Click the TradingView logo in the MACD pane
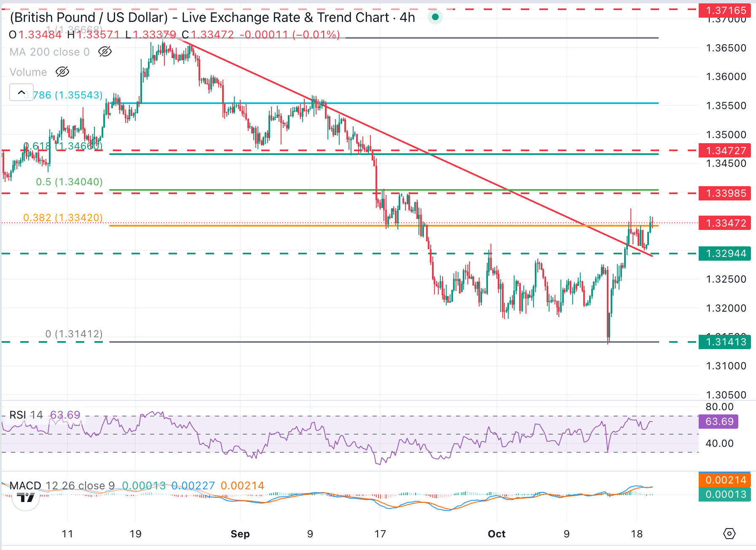The height and width of the screenshot is (550, 756). (x=26, y=498)
